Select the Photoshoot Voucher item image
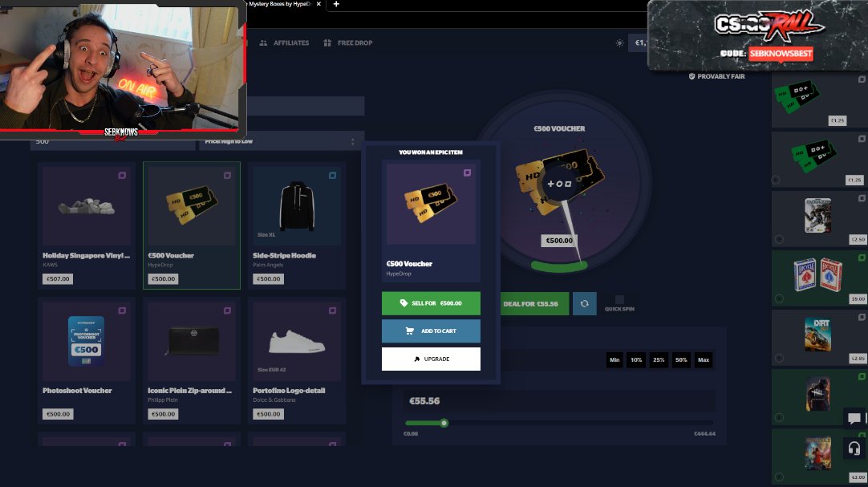The width and height of the screenshot is (868, 487). [87, 341]
